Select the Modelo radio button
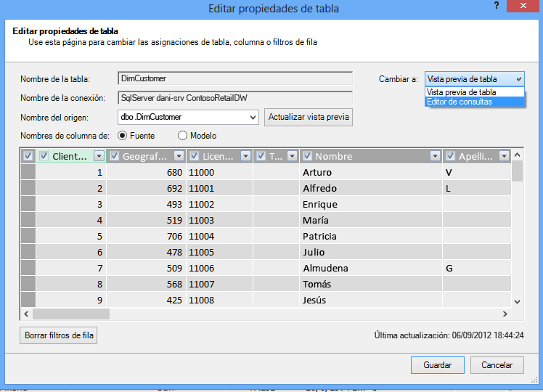Image resolution: width=543 pixels, height=392 pixels. 182,136
